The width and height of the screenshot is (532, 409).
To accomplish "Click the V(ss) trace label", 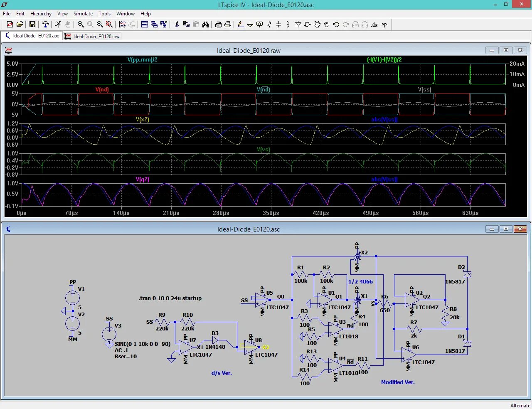I will 424,89.
